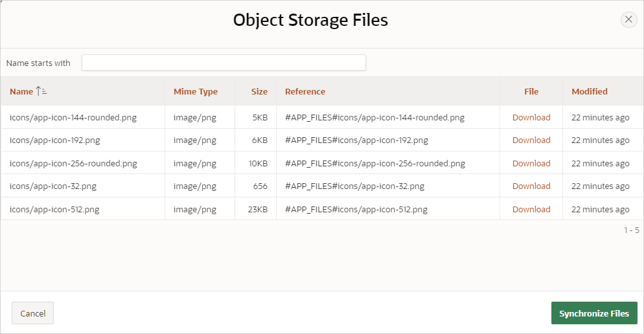Download icons/app-icon-32.png file
Viewport: 644px width, 334px height.
tap(531, 186)
